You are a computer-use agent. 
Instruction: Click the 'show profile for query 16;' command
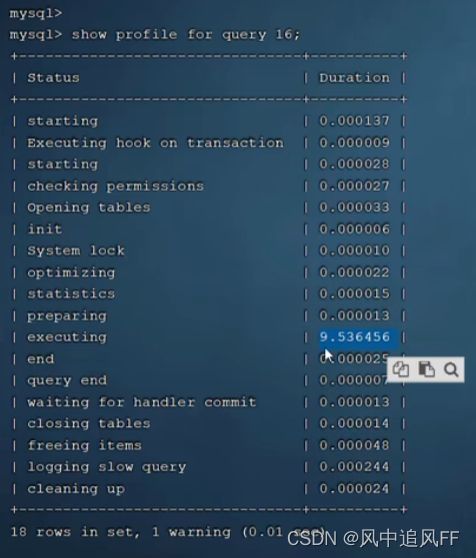pos(186,35)
